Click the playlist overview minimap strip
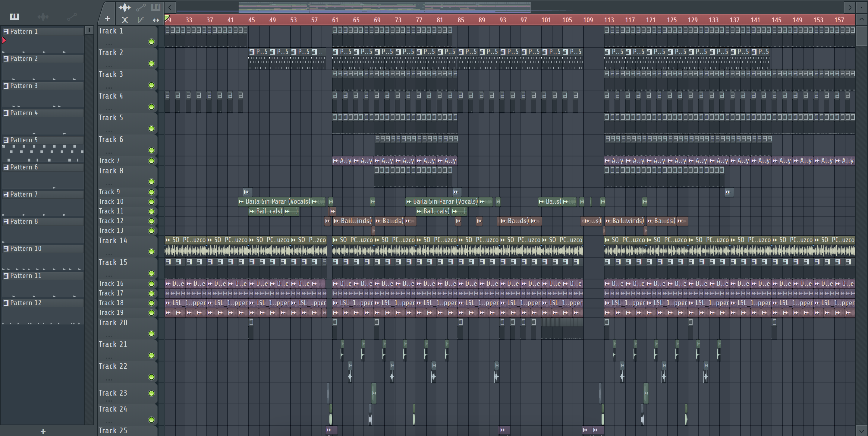868x436 pixels. click(x=385, y=7)
